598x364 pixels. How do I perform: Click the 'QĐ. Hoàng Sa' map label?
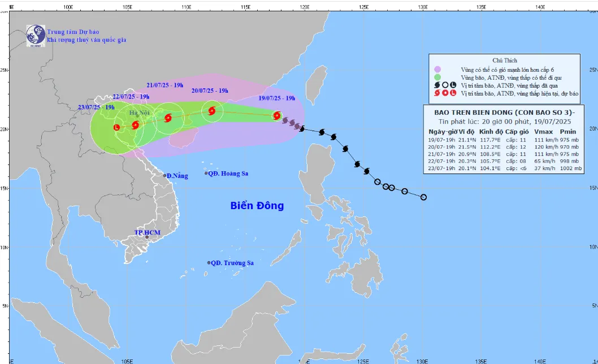pos(228,174)
